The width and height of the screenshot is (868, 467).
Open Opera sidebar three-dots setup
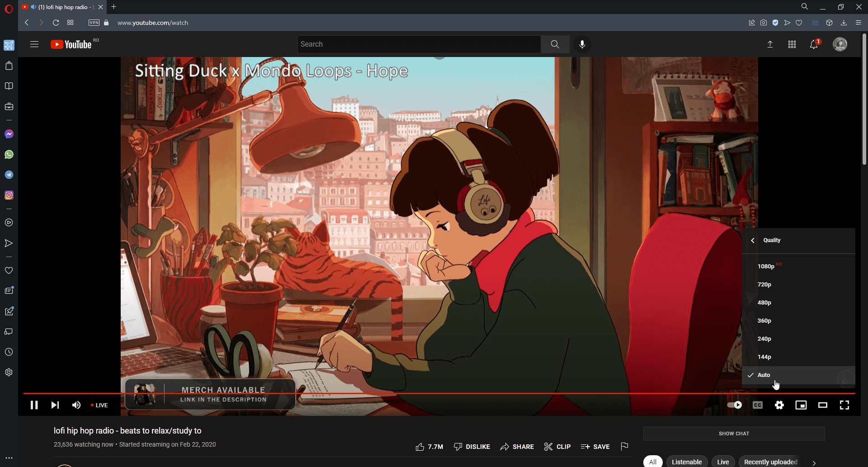point(9,458)
